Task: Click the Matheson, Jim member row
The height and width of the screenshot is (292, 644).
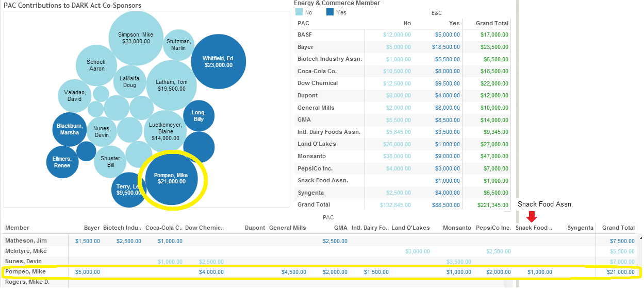Action: 320,241
